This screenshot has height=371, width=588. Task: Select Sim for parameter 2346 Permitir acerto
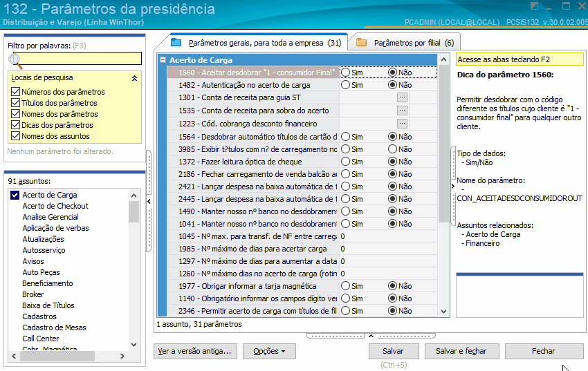345,311
